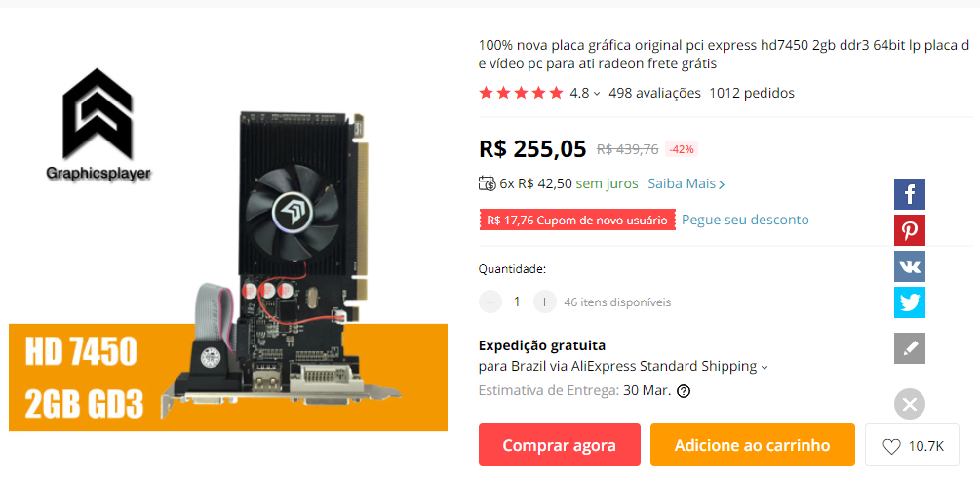View 498 avaliações reviews
The width and height of the screenshot is (980, 483).
coord(654,94)
